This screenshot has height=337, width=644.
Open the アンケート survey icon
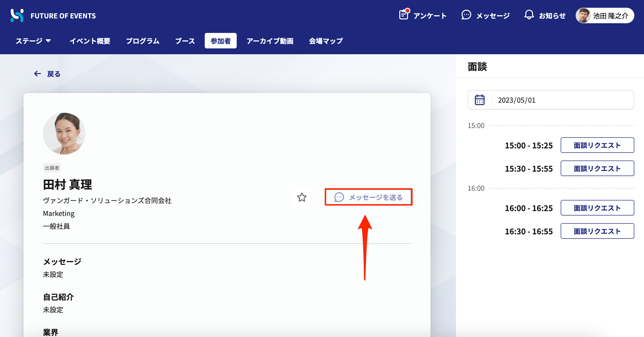tap(404, 15)
